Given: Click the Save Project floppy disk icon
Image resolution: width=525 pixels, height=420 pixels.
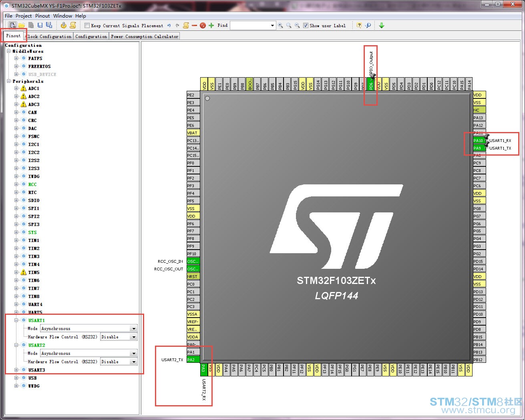Looking at the screenshot, I should pos(40,25).
